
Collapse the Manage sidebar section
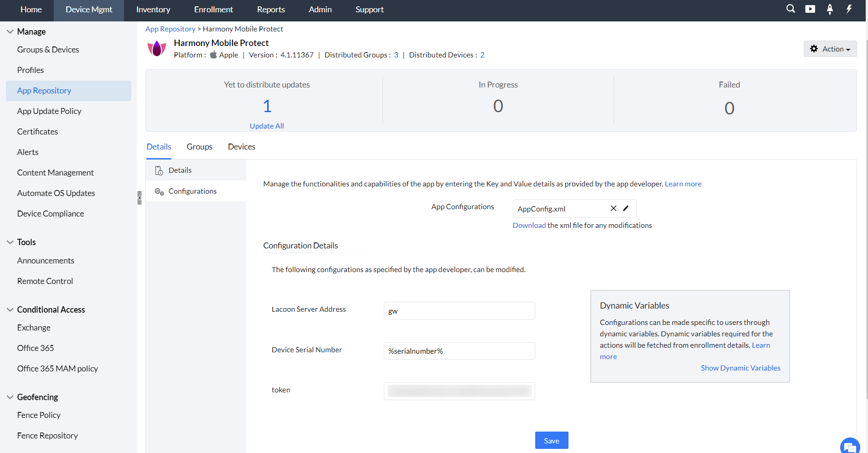coord(10,32)
